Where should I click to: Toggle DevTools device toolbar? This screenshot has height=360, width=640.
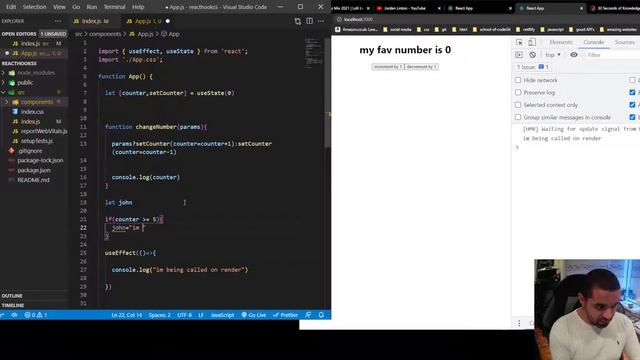coord(531,42)
